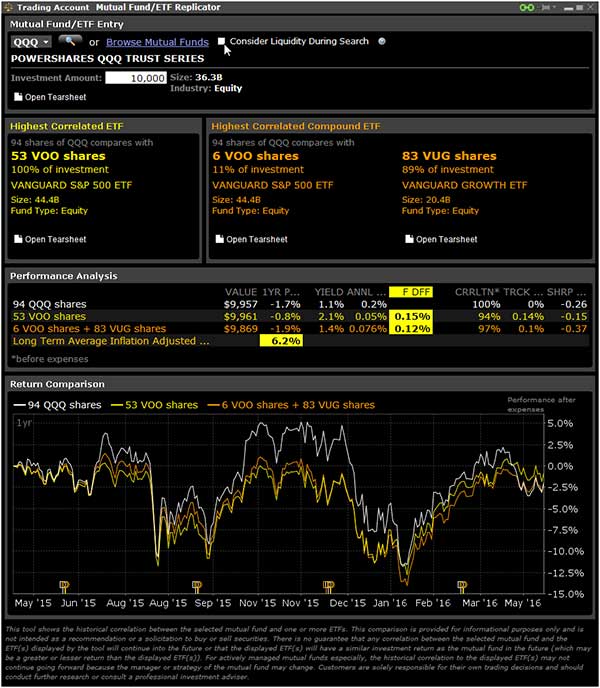The height and width of the screenshot is (688, 600).
Task: Open Tearsheet under 53 VOO shares
Action: click(50, 239)
